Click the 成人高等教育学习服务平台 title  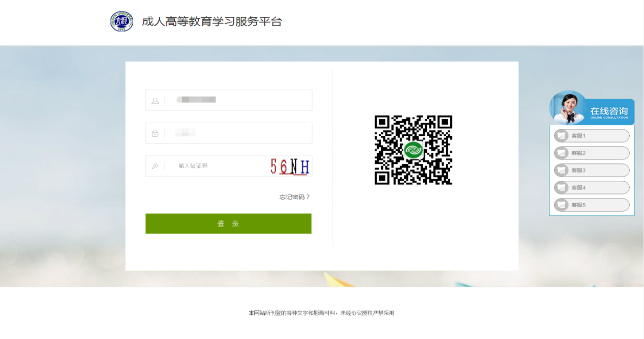pos(212,21)
